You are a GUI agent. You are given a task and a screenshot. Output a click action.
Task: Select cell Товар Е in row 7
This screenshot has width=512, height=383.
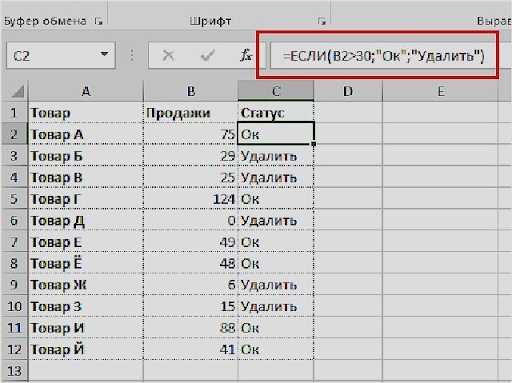86,242
